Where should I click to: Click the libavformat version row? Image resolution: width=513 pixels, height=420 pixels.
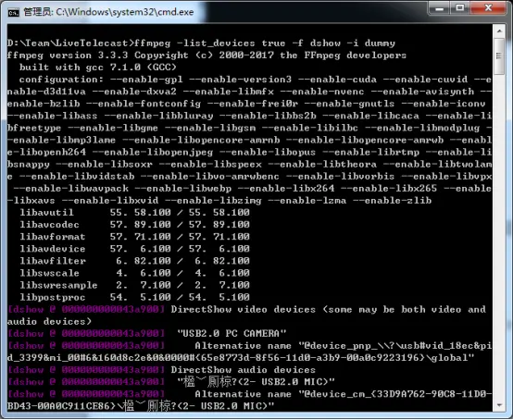pos(135,237)
